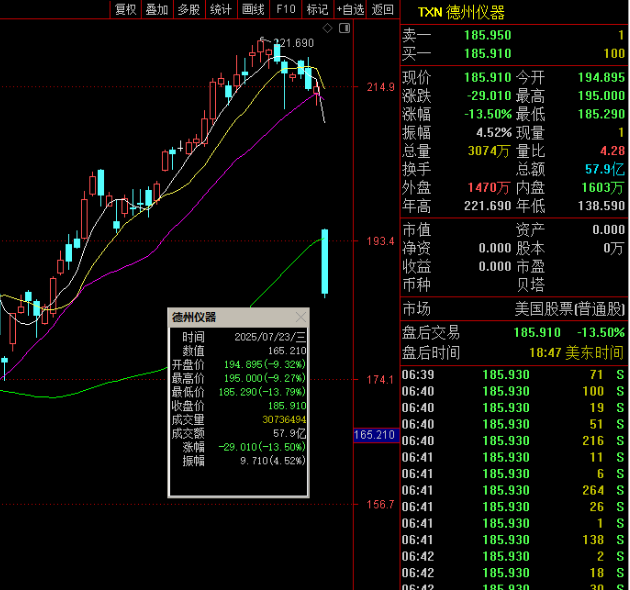Click the TXN 德州仪器 stock title
Image resolution: width=630 pixels, height=590 pixels.
[x=461, y=12]
